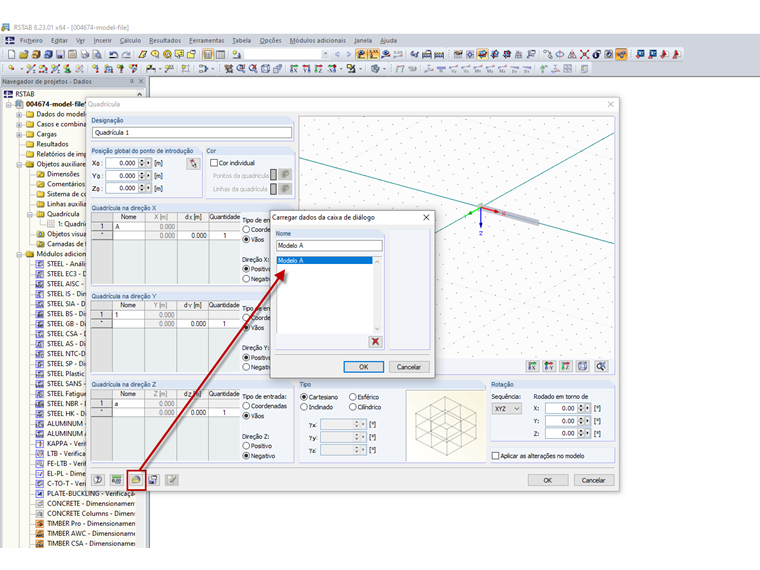Click the isometric view icon under preview
This screenshot has height=570, width=760.
tap(582, 366)
